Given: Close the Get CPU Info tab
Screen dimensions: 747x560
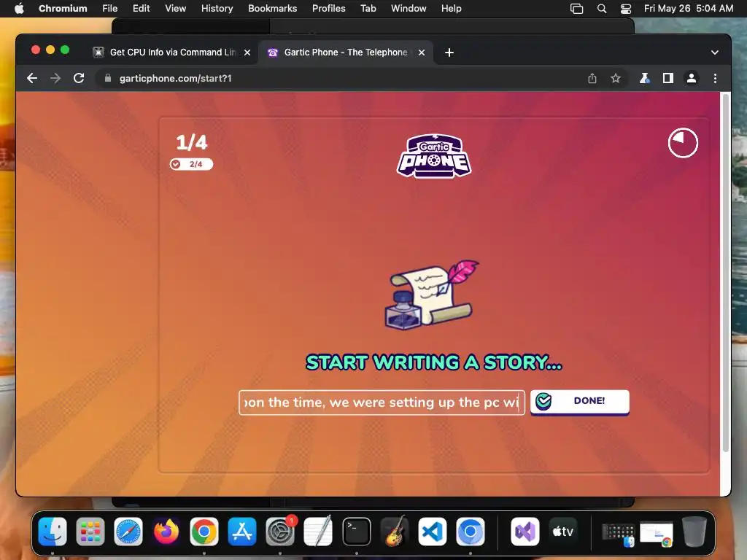Looking at the screenshot, I should point(247,52).
